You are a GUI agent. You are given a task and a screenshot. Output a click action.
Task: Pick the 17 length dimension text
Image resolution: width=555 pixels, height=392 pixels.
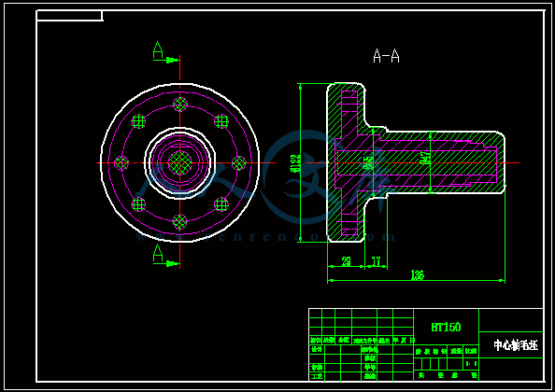tap(376, 261)
